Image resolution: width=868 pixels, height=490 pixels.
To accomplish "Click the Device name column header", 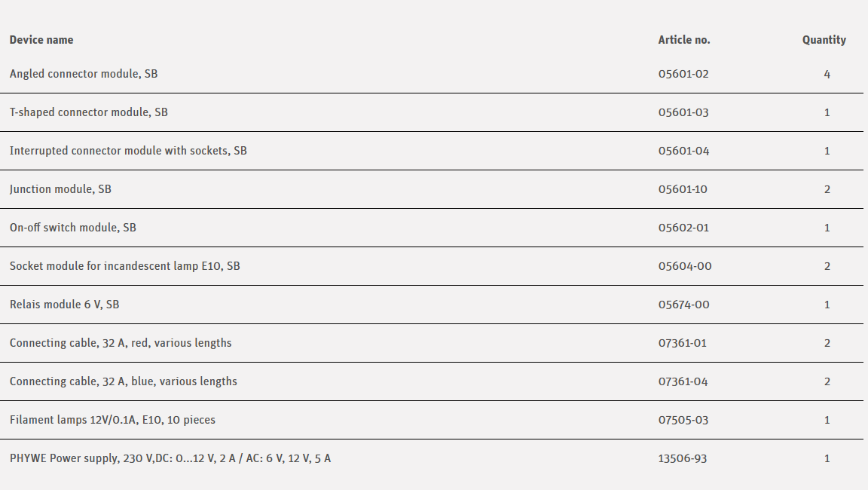I will (41, 40).
